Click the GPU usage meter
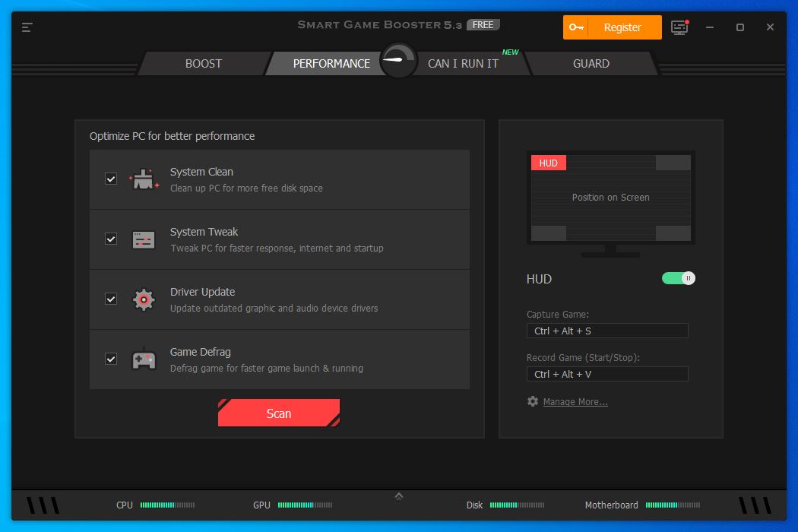798x532 pixels. click(305, 505)
